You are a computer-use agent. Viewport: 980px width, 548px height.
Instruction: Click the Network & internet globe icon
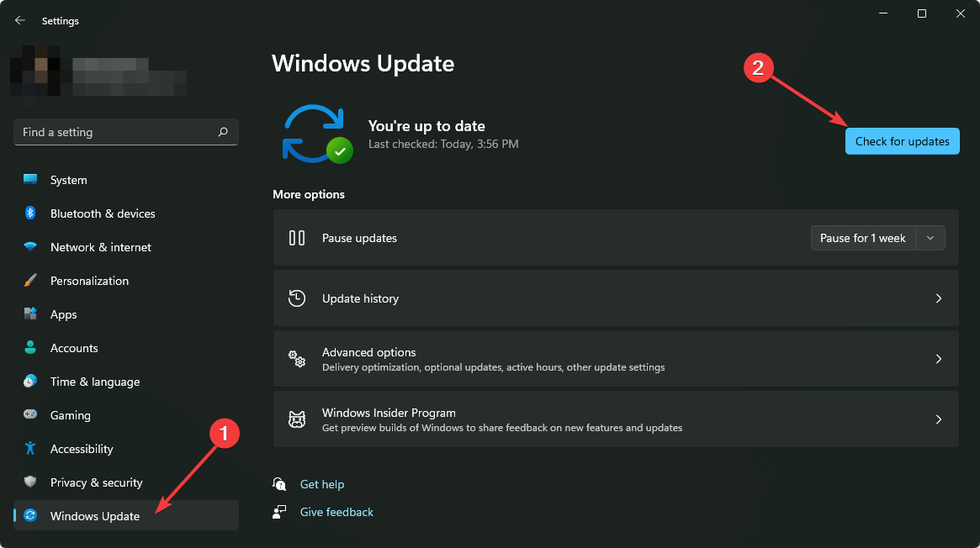(29, 246)
